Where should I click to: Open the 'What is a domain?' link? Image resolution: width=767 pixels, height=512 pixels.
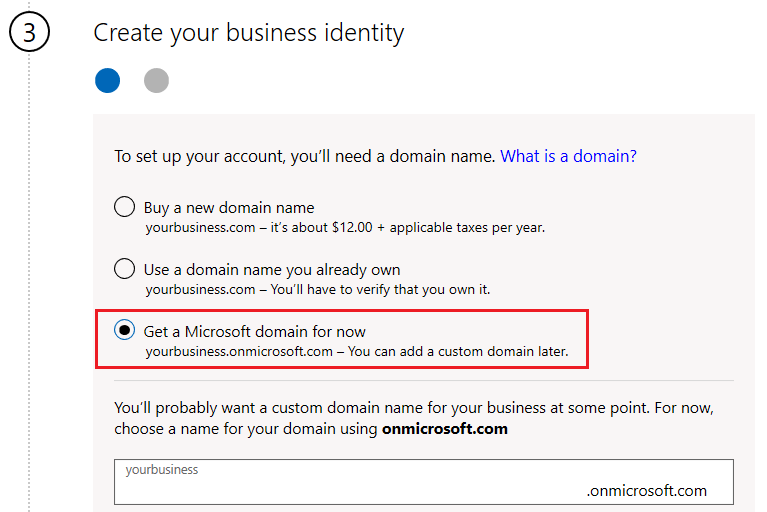[568, 156]
